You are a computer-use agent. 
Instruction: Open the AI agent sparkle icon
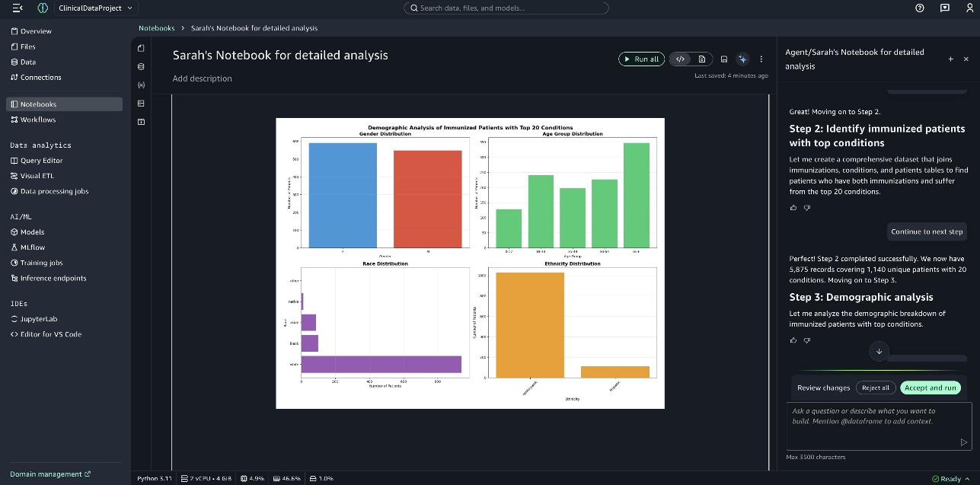[742, 59]
